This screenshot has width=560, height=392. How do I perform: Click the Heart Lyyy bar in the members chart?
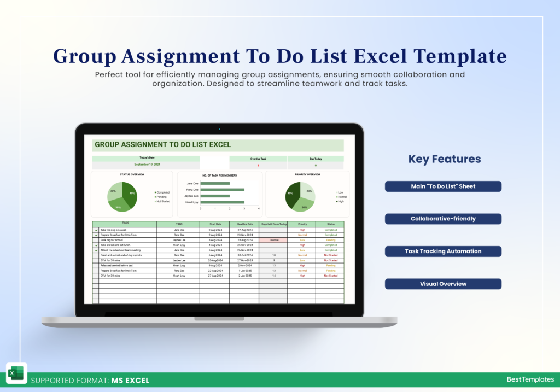click(x=222, y=202)
